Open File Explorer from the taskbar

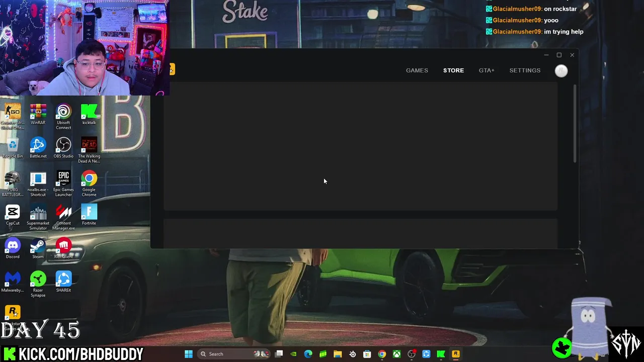coord(338,354)
